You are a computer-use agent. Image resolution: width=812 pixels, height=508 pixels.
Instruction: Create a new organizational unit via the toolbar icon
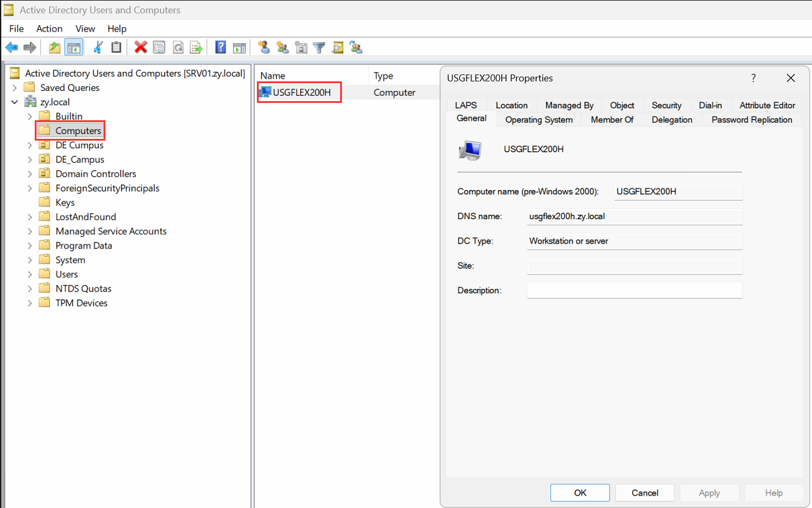[301, 47]
